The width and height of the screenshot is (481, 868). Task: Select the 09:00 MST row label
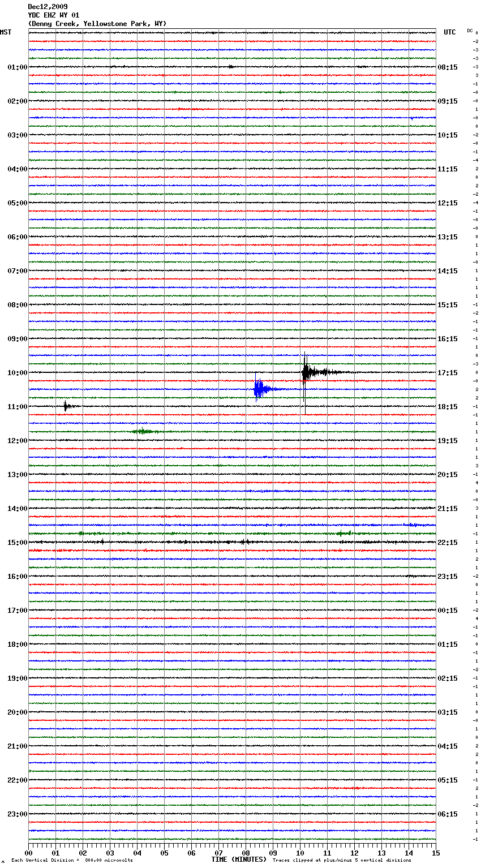[x=17, y=339]
